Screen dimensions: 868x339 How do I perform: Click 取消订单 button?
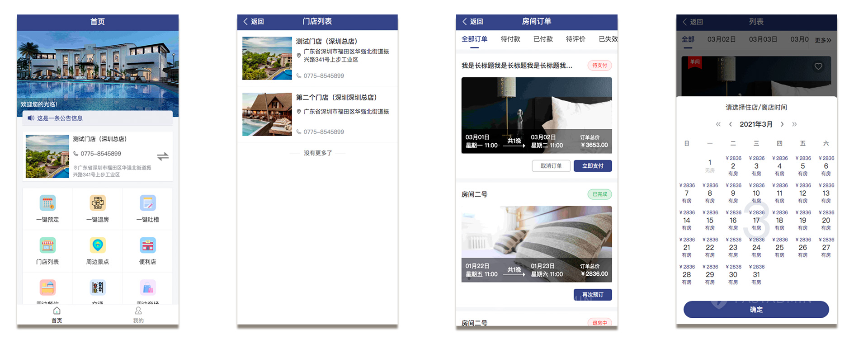pos(551,166)
